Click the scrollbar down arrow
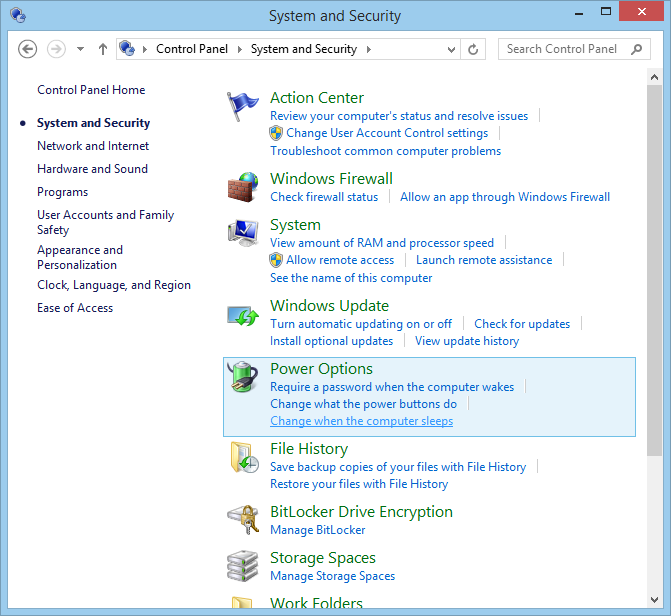The width and height of the screenshot is (671, 616). coord(654,600)
